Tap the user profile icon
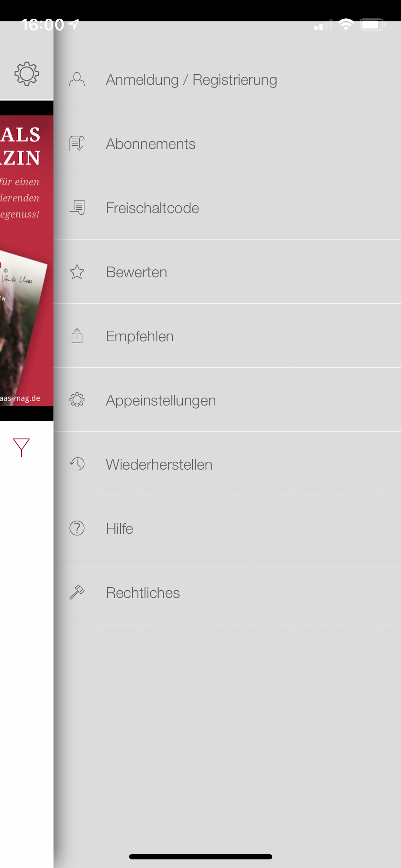Image resolution: width=401 pixels, height=868 pixels. tap(77, 79)
